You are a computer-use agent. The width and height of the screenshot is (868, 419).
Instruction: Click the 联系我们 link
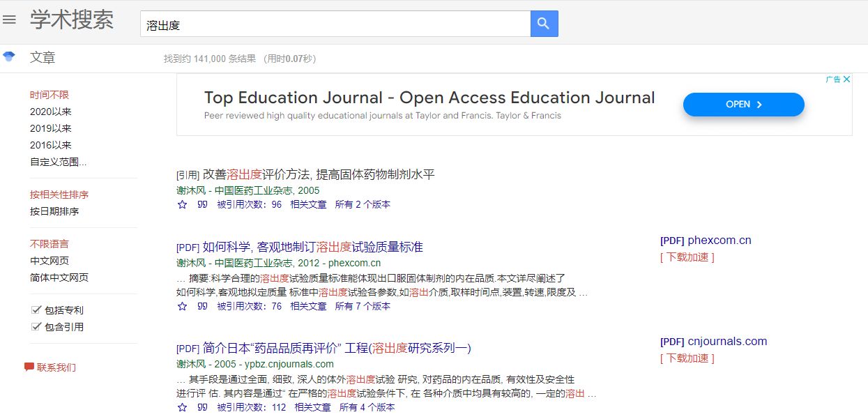pyautogui.click(x=56, y=367)
